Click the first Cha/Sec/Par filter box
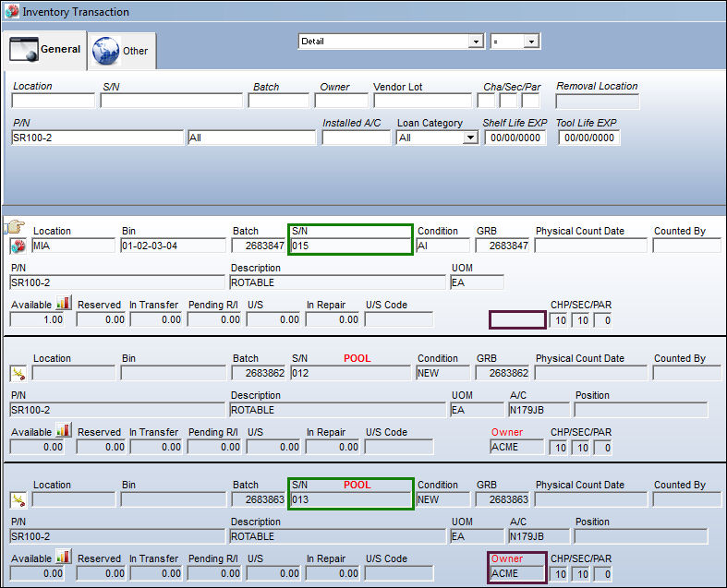Screen dimensions: 727x588 click(x=486, y=101)
